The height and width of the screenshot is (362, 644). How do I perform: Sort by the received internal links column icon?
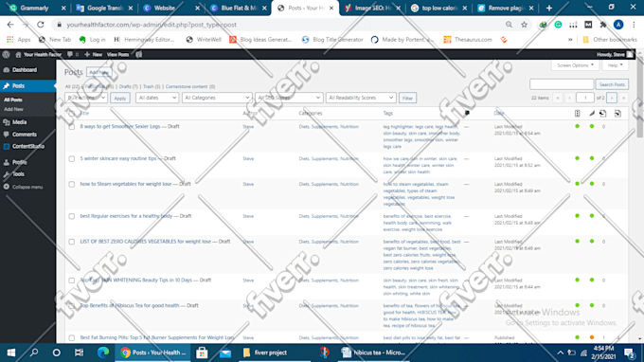pyautogui.click(x=617, y=114)
